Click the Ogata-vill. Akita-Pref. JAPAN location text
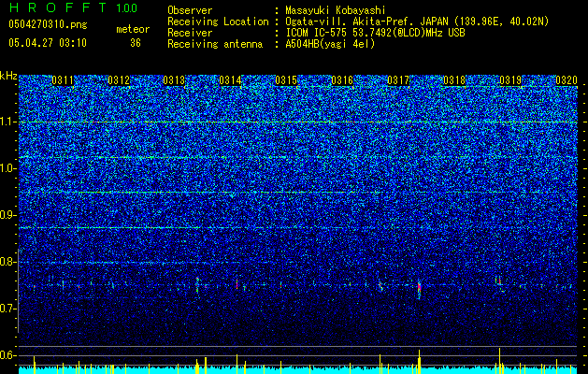 [x=417, y=22]
